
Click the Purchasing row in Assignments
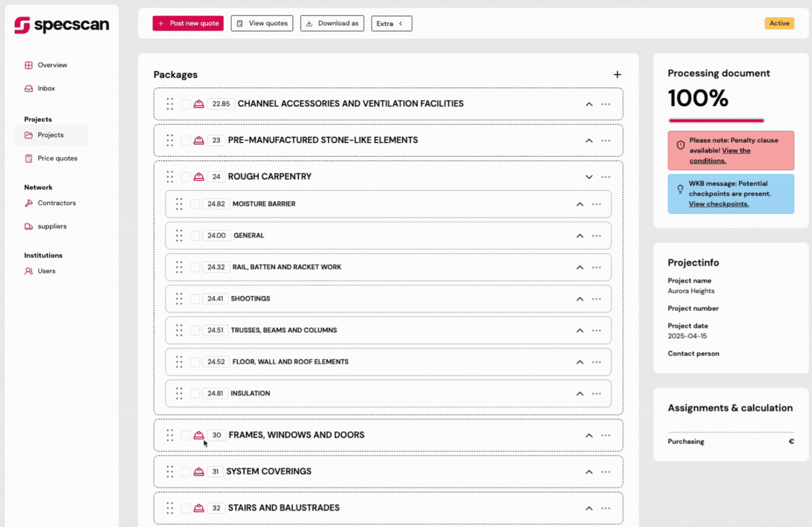coord(731,442)
